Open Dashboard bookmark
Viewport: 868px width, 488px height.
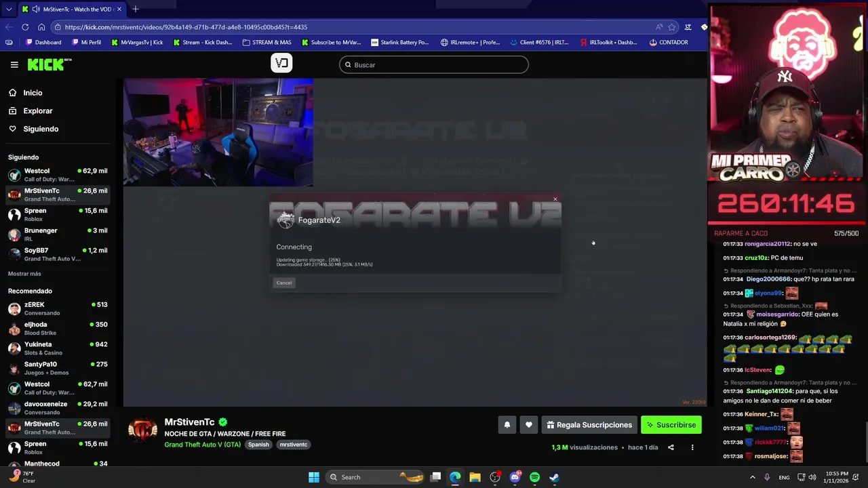(43, 42)
